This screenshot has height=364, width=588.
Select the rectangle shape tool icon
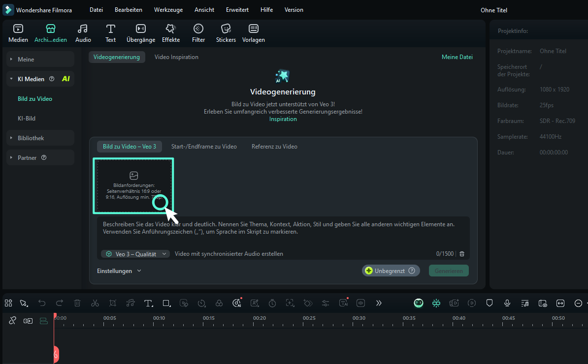coord(166,303)
